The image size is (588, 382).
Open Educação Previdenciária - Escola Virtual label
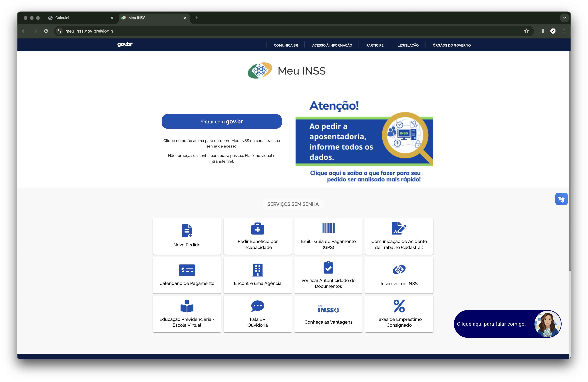[x=187, y=322]
